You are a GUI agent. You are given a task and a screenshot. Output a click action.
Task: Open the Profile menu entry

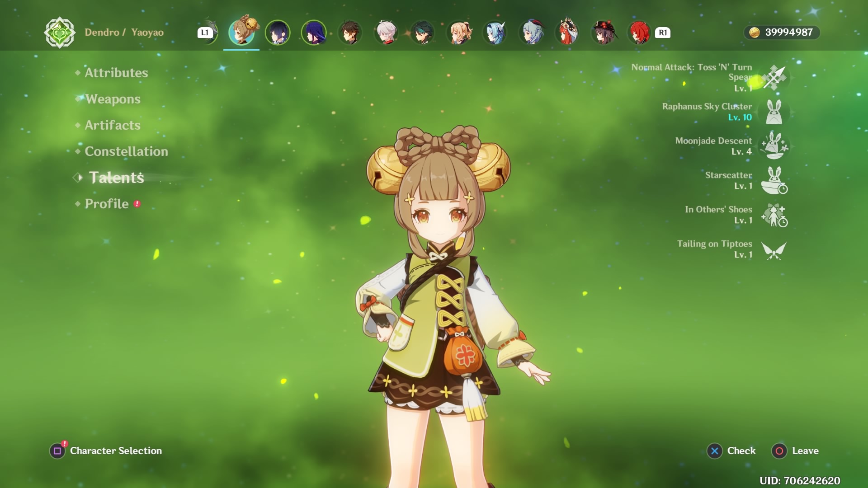[107, 204]
